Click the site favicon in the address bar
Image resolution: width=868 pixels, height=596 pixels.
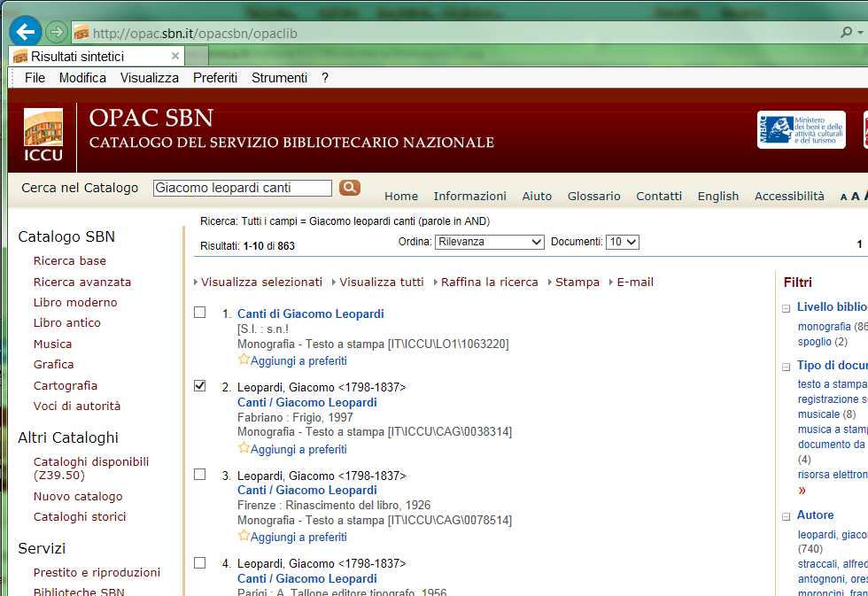point(81,33)
